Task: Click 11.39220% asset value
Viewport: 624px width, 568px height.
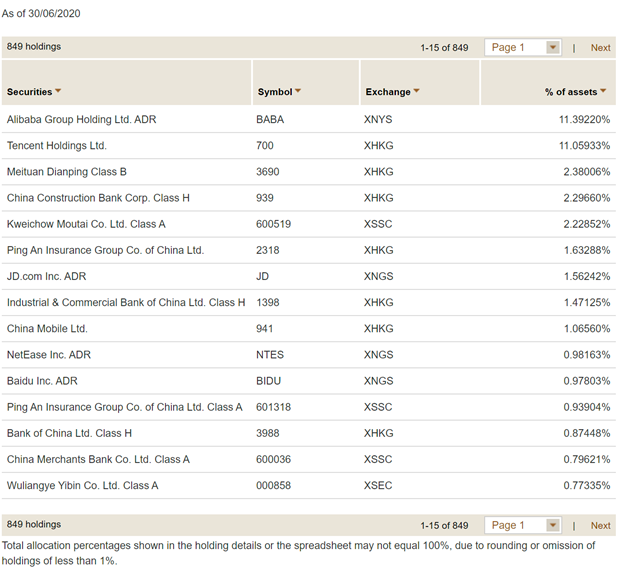Action: pyautogui.click(x=584, y=119)
